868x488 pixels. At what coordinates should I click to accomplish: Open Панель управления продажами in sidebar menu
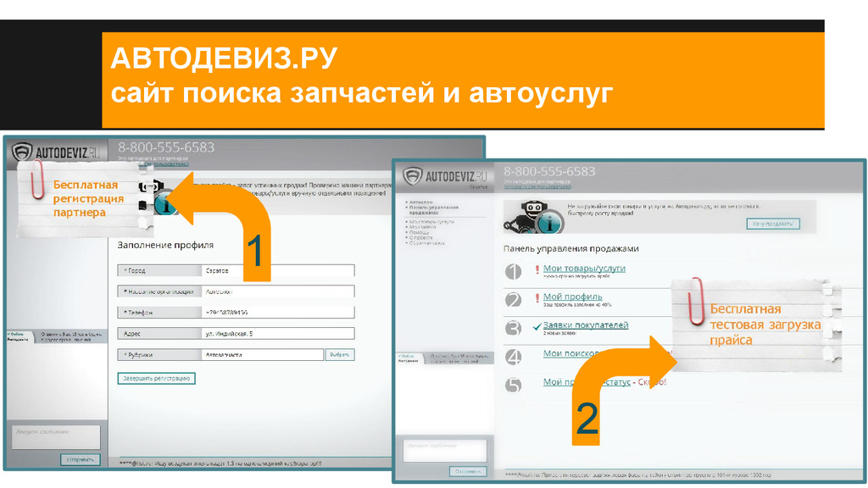(433, 210)
